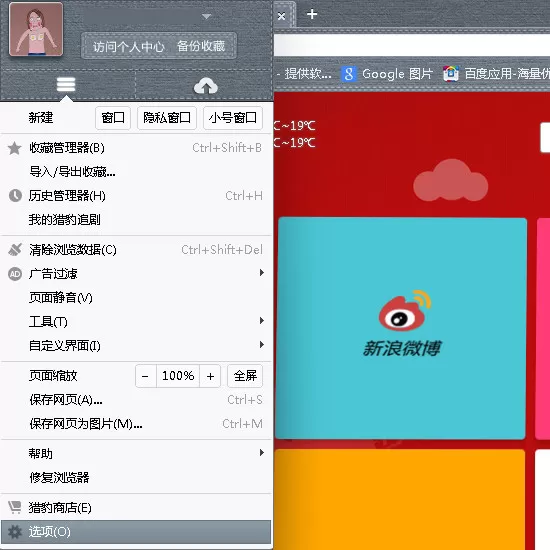
Task: Choose 导入/导出收藏...
Action: 136,172
